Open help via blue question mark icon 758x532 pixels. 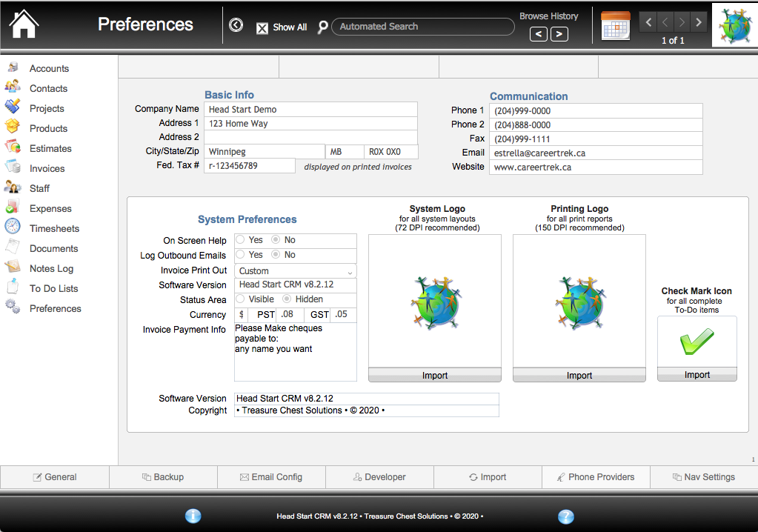point(565,516)
